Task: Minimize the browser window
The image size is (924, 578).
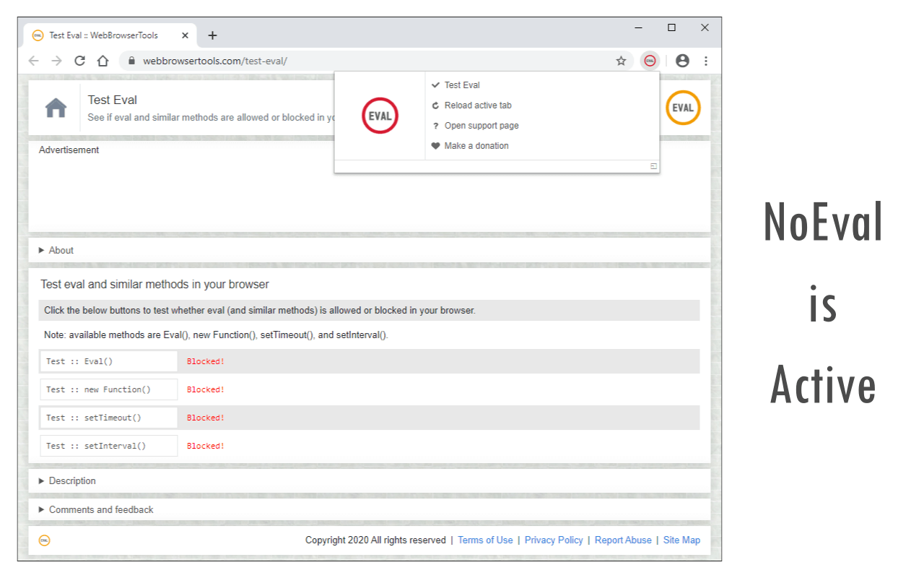Action: click(639, 27)
